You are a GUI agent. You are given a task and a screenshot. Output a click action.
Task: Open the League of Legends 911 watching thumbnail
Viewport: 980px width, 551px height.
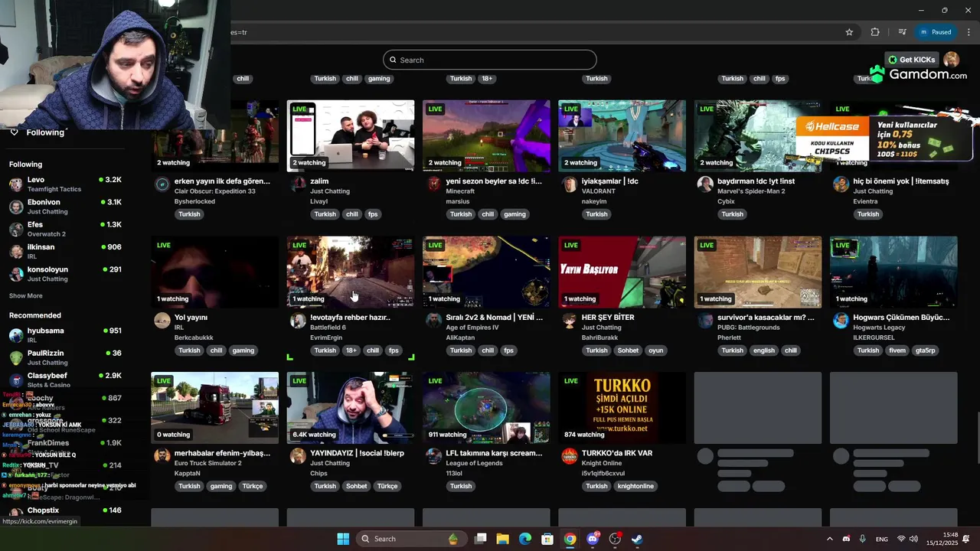coord(486,407)
